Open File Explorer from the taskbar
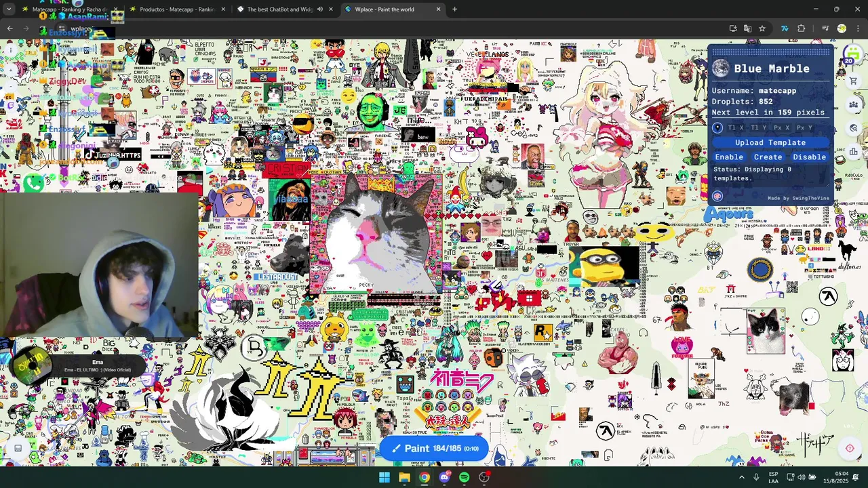Image resolution: width=868 pixels, height=488 pixels. (404, 478)
